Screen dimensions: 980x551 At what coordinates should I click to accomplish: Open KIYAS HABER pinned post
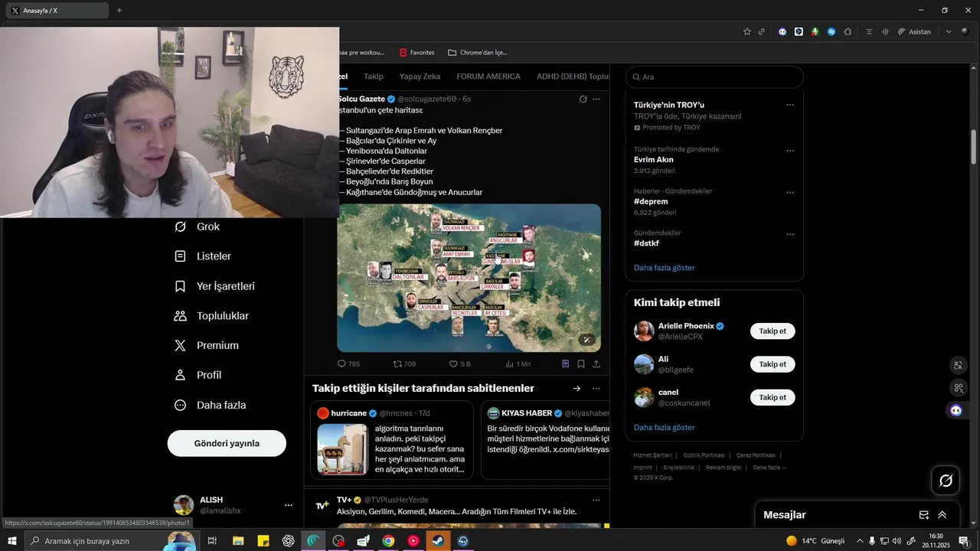click(545, 440)
